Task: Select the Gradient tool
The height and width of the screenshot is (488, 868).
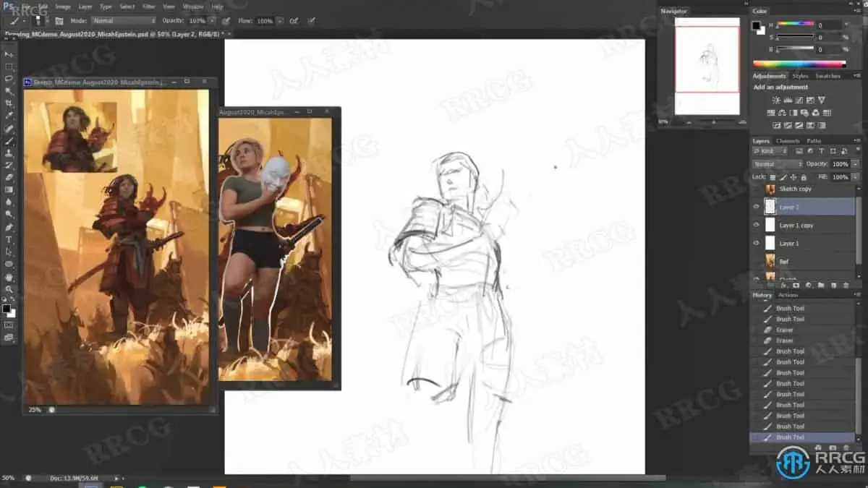Action: pos(9,190)
